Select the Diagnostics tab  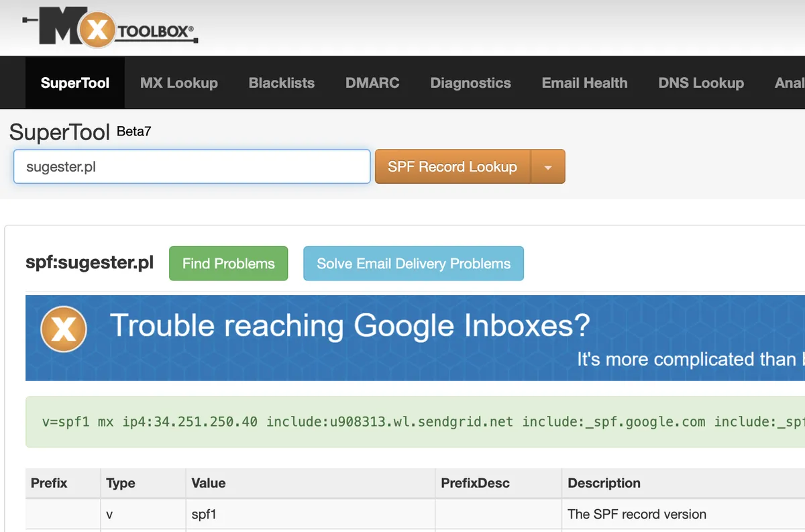point(471,83)
